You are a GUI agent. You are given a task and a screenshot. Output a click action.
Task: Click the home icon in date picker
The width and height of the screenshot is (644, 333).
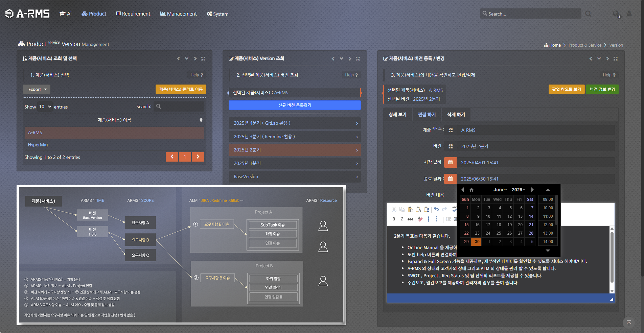pyautogui.click(x=471, y=190)
